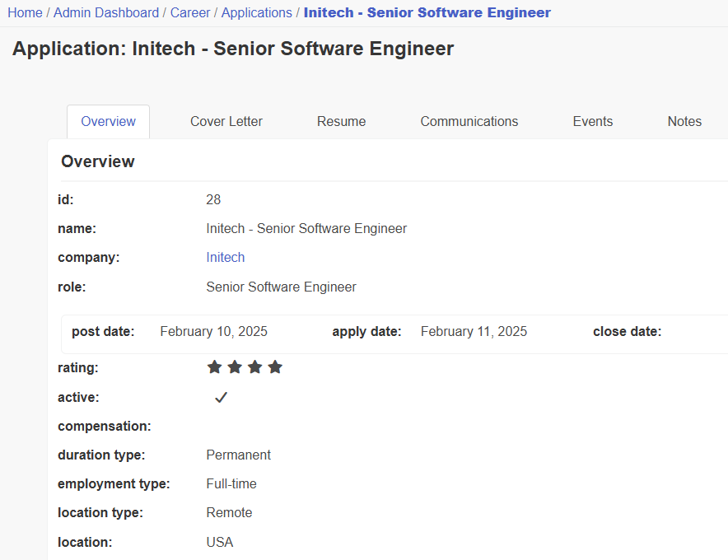Toggle the active status checkmark
Image resolution: width=728 pixels, height=560 pixels.
pyautogui.click(x=221, y=397)
